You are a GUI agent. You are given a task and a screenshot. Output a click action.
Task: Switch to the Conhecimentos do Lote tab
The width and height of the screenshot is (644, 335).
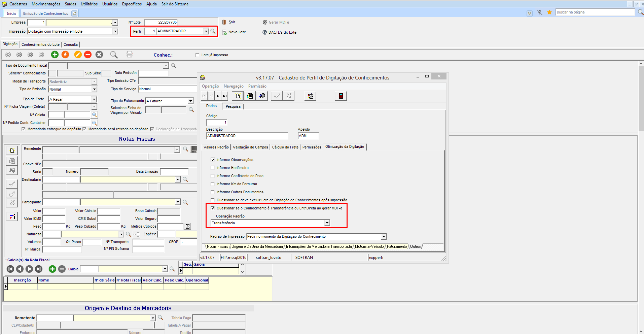(40, 44)
